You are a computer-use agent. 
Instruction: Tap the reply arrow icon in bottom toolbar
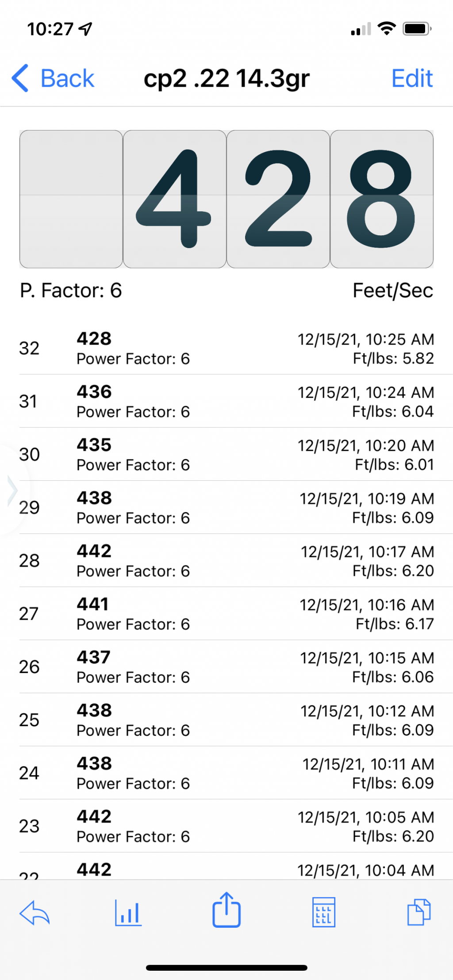point(35,913)
